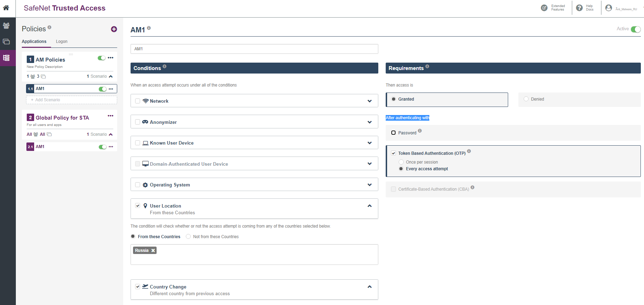Screen dimensions: 644x305
Task: Open the Applications section in sidebar
Action: [6, 42]
